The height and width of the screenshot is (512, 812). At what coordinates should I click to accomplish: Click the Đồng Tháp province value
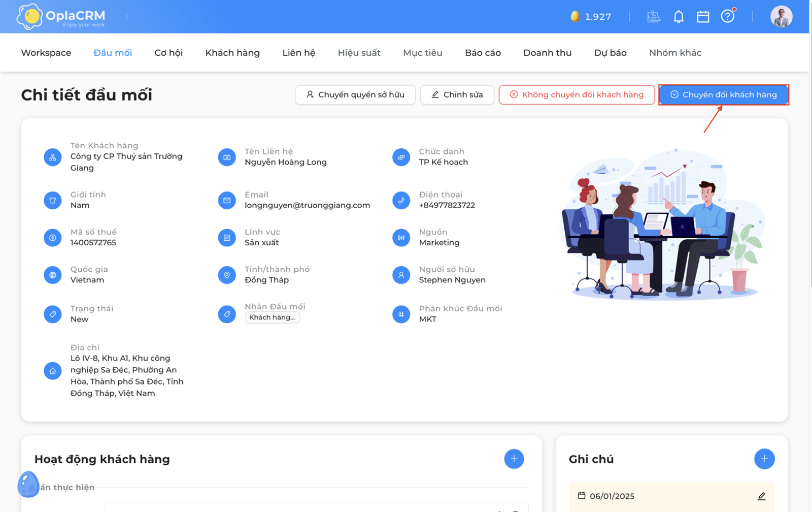266,280
